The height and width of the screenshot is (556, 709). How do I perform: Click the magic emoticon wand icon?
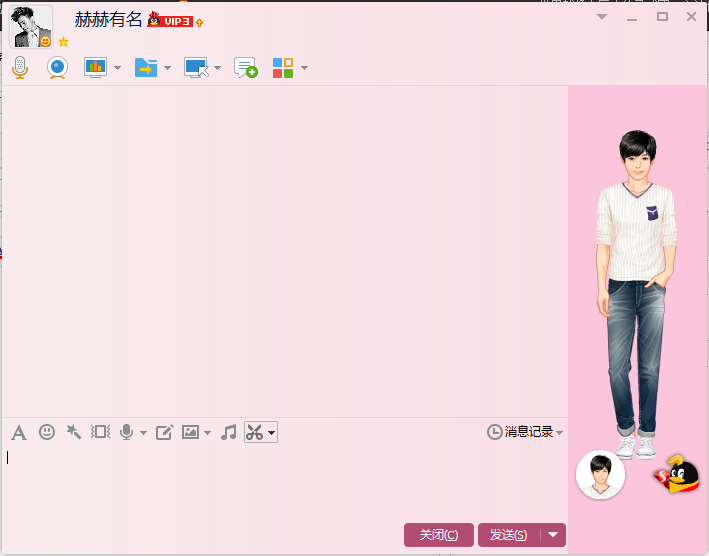click(x=74, y=432)
